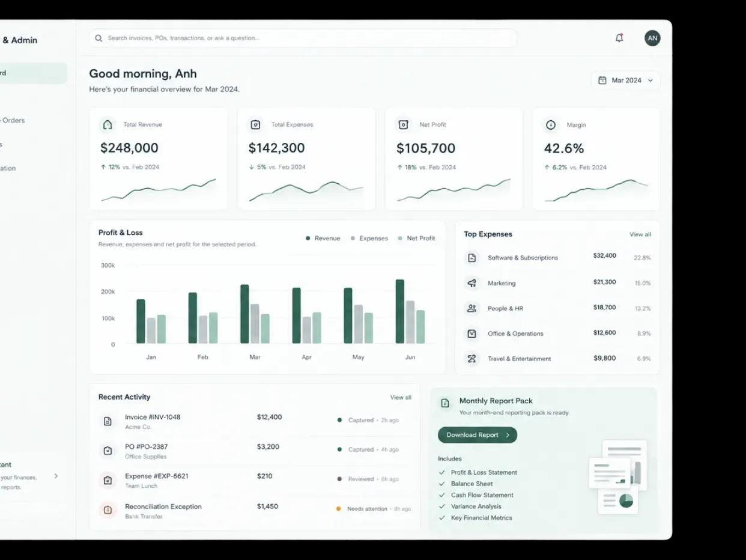
Task: Click the $3,200 PO amount
Action: (x=268, y=447)
